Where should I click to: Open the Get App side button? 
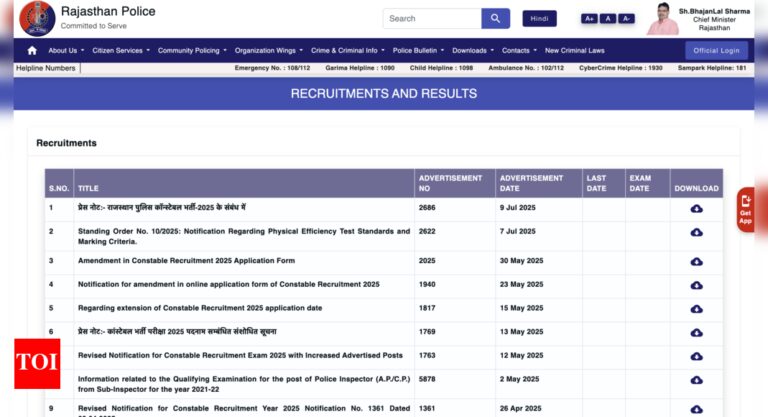point(745,210)
